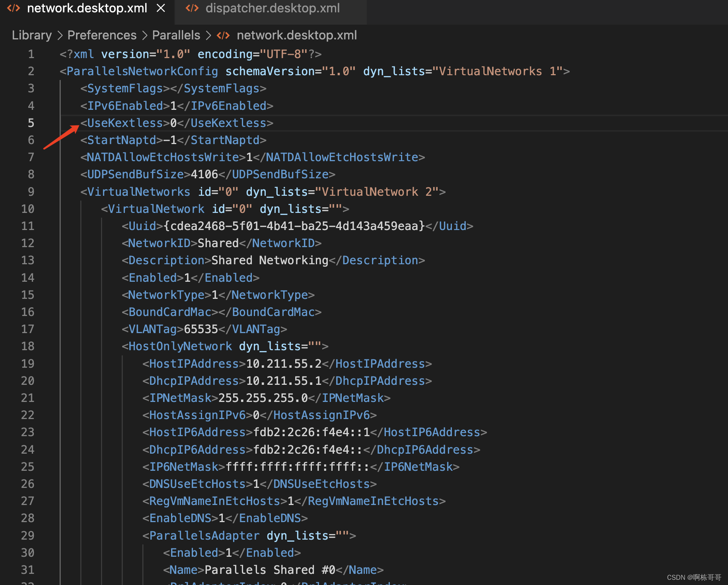Click the IP6NetMask value ffff:ffff:ffff:ffff::
The width and height of the screenshot is (728, 585).
click(298, 467)
